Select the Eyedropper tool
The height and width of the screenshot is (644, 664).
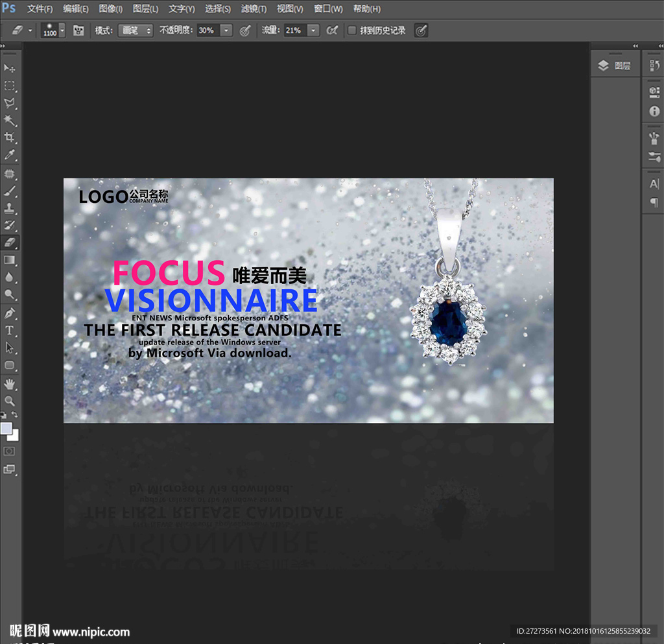tap(9, 154)
